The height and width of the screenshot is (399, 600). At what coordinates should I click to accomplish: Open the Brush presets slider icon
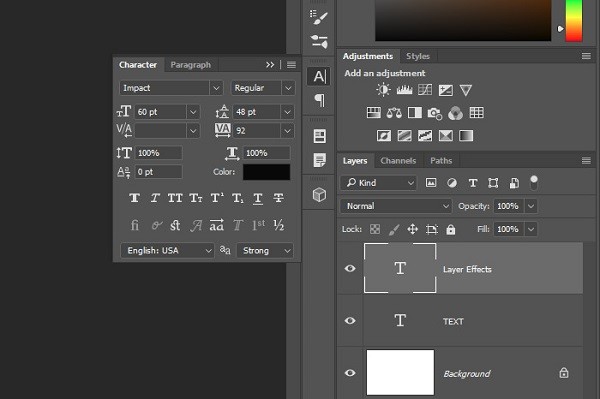(319, 41)
